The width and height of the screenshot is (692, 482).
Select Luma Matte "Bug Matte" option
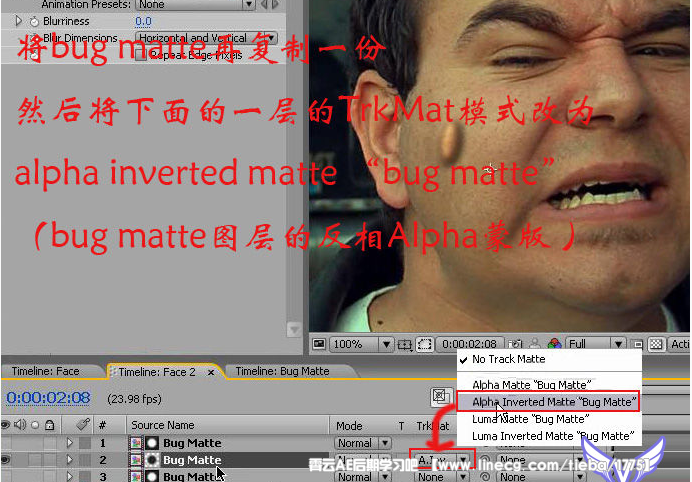click(530, 419)
